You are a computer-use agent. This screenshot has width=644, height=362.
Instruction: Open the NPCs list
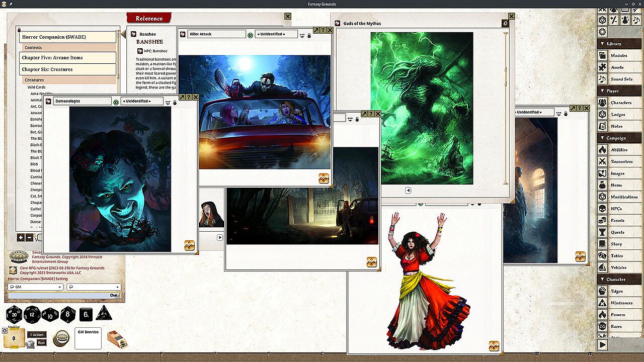[616, 209]
